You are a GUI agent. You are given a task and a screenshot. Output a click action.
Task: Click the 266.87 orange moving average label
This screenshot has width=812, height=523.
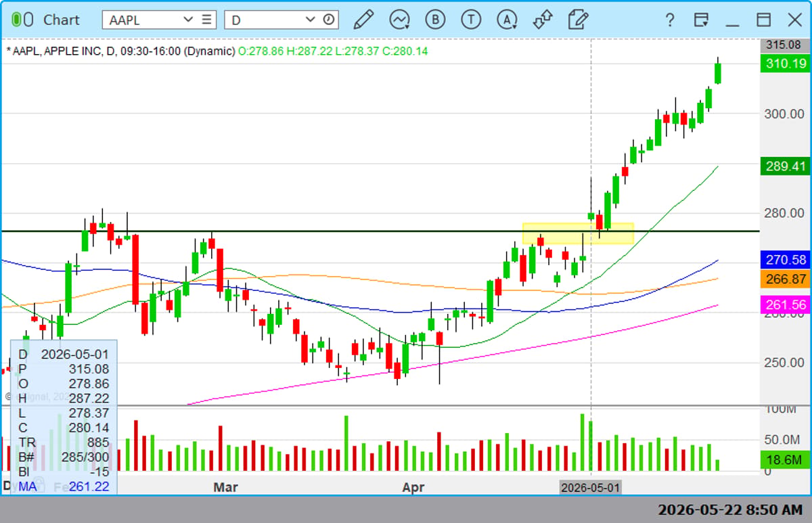(785, 278)
